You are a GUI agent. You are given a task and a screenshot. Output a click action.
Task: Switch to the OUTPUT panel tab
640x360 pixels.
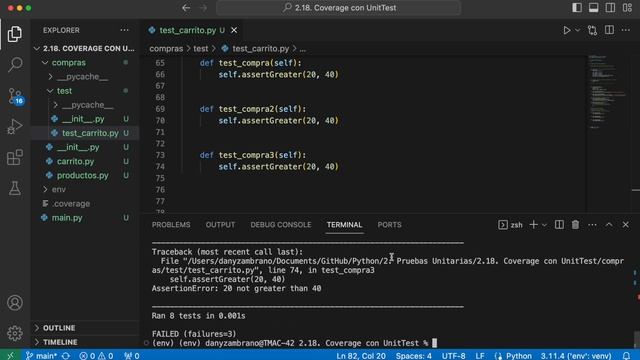[220, 225]
